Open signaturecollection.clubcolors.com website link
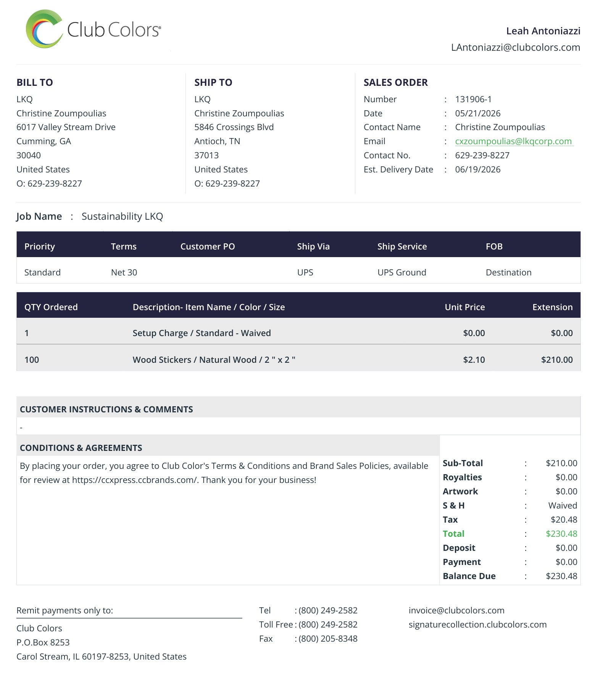The width and height of the screenshot is (598, 700). click(x=477, y=624)
